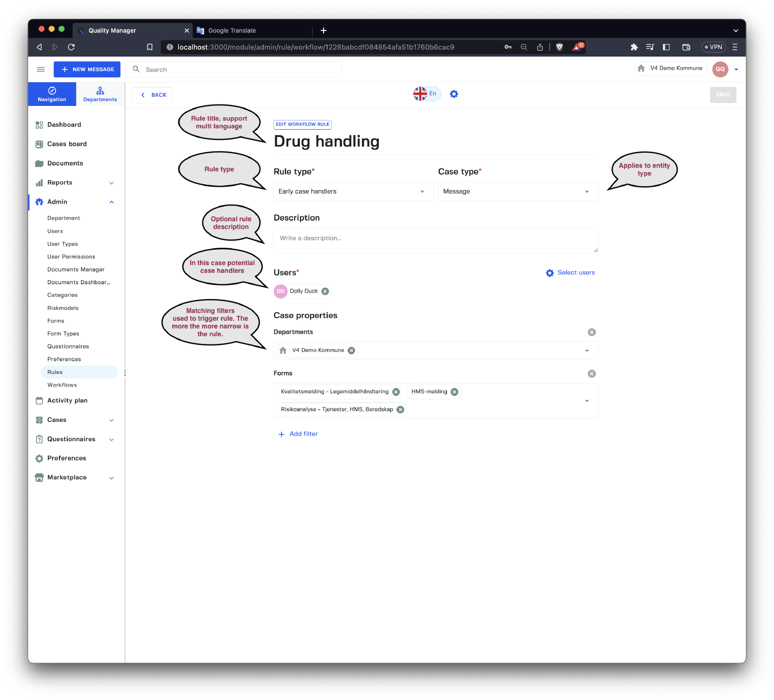Image resolution: width=774 pixels, height=700 pixels.
Task: Open settings gear next to language selector
Action: pyautogui.click(x=454, y=94)
